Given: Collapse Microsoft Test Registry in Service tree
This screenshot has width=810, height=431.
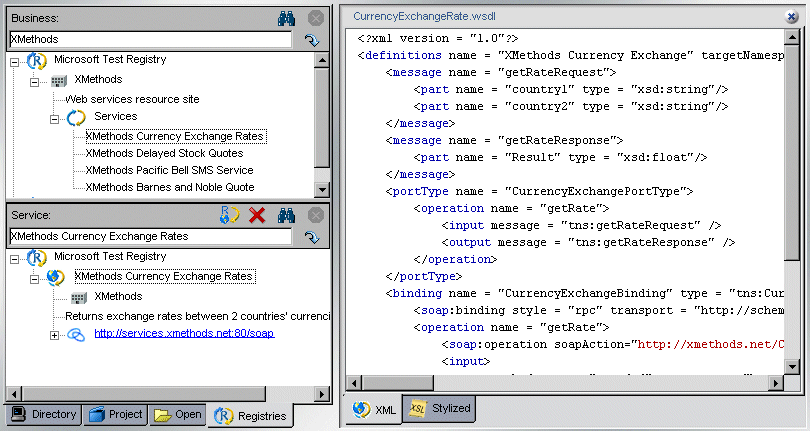Looking at the screenshot, I should (14, 259).
